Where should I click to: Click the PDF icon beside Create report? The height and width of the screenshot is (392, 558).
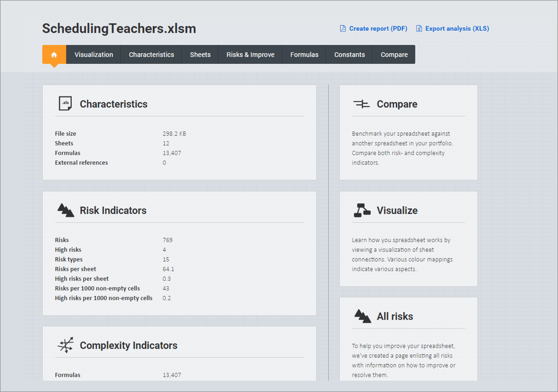point(343,28)
